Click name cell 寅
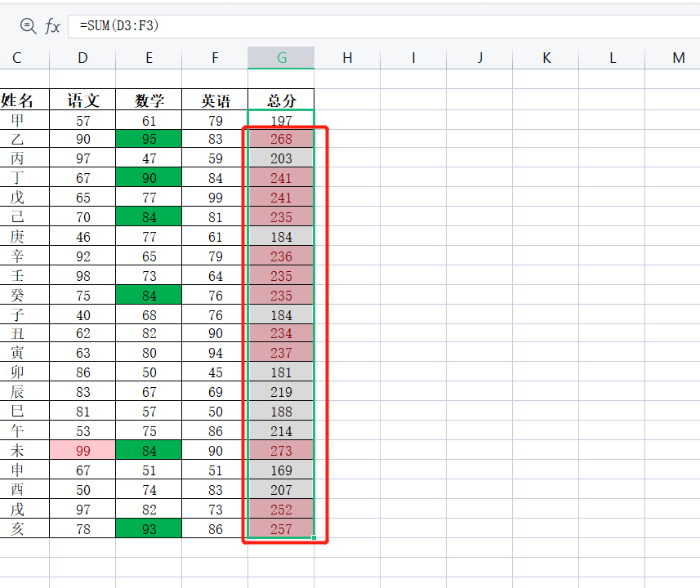Viewport: 700px width, 588px height. [25, 352]
